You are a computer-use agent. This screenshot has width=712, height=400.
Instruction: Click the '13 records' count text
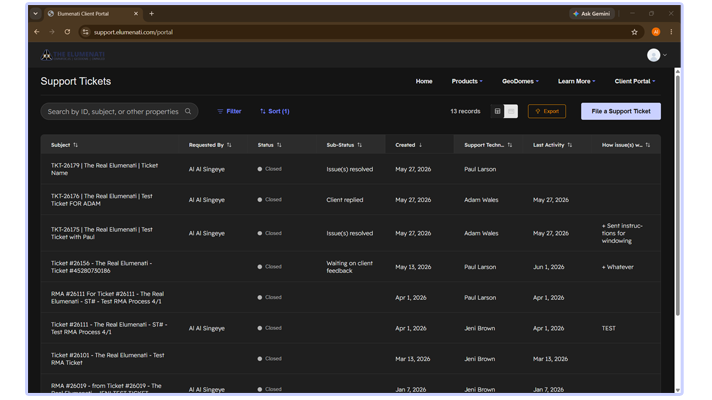[x=465, y=111]
